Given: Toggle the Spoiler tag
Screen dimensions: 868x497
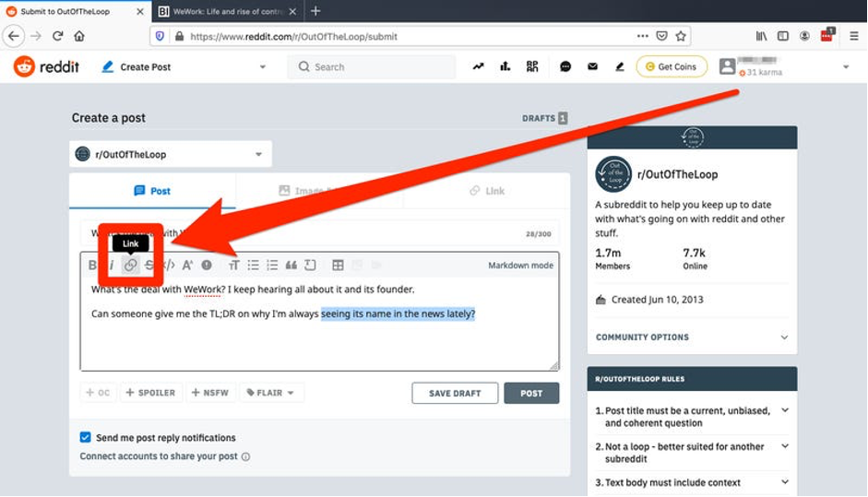Looking at the screenshot, I should tap(150, 393).
